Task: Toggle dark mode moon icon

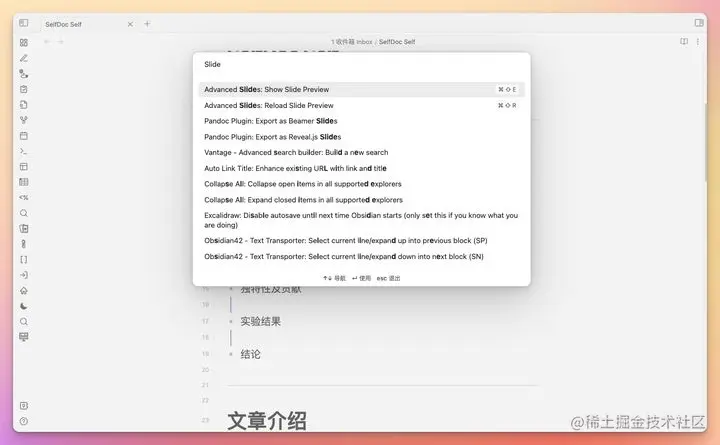Action: [x=24, y=306]
